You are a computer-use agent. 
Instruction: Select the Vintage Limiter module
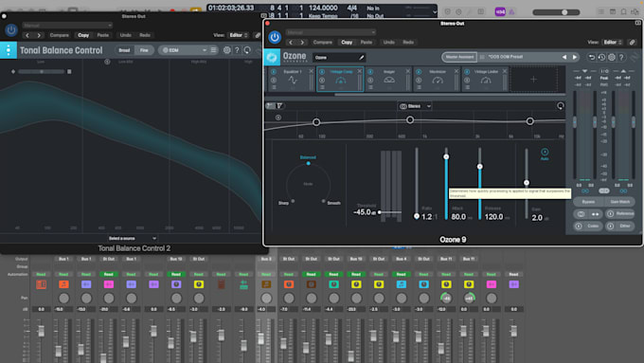(486, 80)
